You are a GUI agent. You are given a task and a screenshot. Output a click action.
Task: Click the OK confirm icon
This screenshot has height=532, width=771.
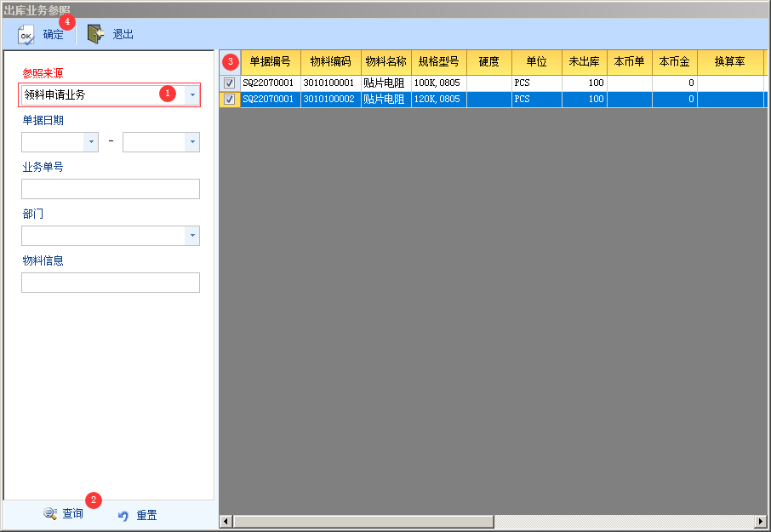(26, 35)
